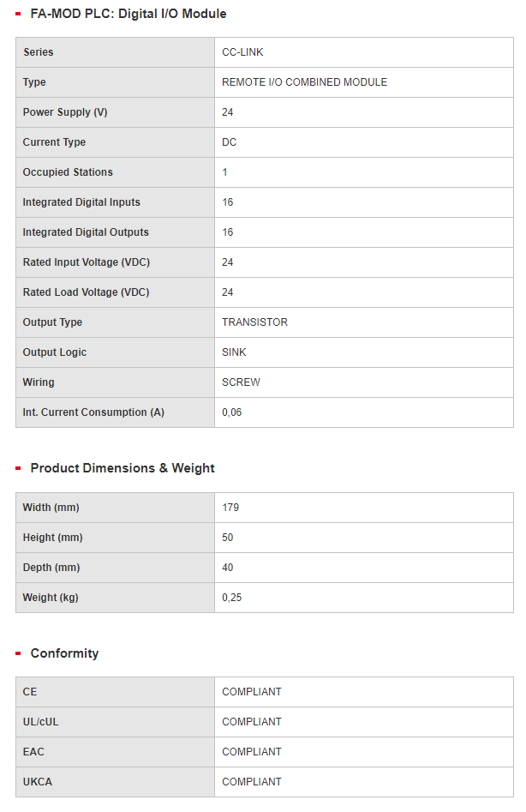Click the Conformity section heading
Screen dimensions: 526x812
click(64, 653)
